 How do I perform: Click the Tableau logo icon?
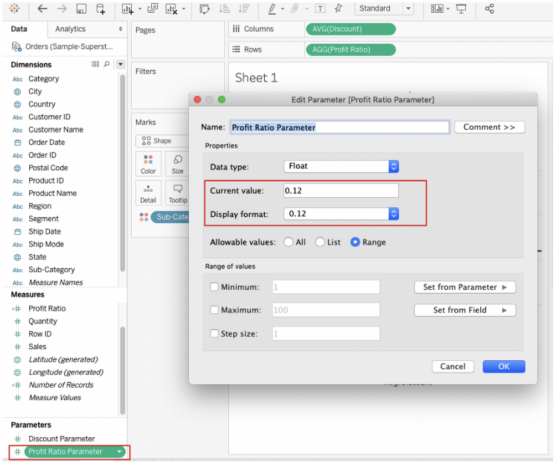(x=14, y=8)
